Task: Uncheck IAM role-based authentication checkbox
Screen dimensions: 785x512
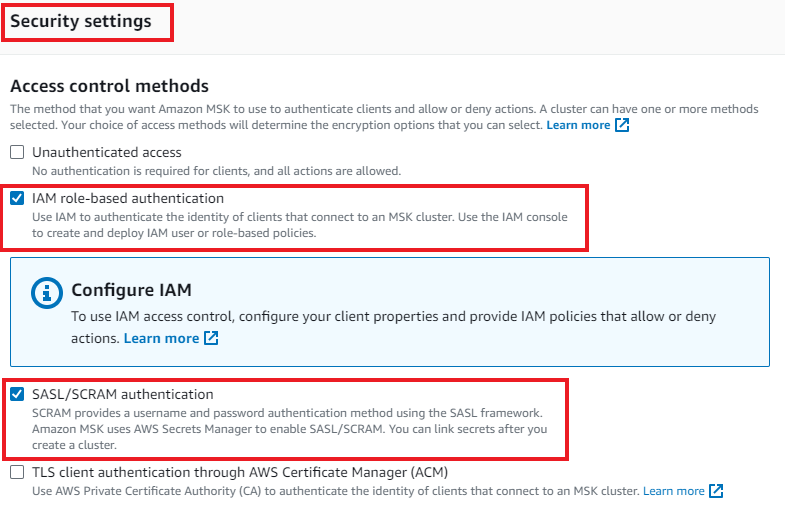Action: pyautogui.click(x=17, y=198)
